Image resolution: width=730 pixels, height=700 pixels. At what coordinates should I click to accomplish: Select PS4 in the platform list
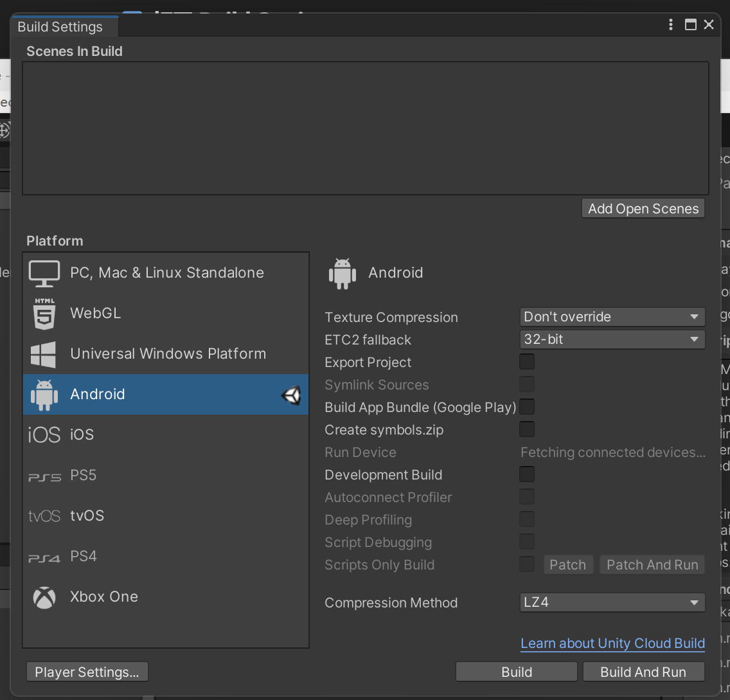point(84,556)
